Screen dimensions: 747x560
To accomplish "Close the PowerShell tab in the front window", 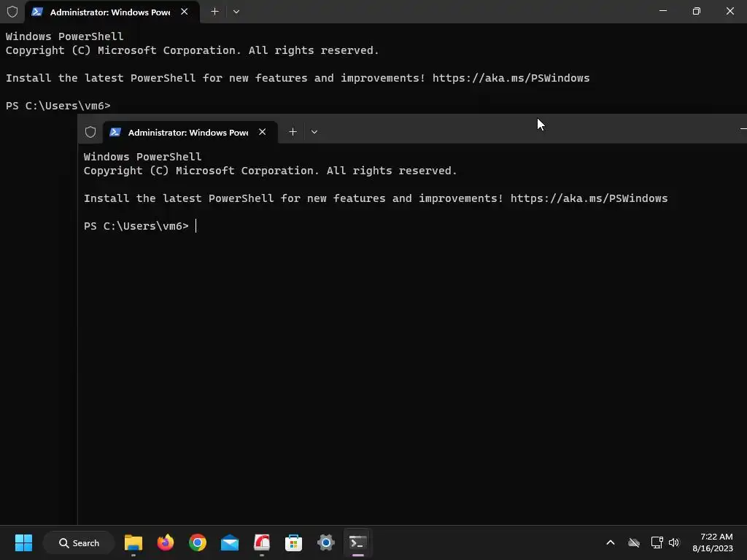I will tap(263, 132).
